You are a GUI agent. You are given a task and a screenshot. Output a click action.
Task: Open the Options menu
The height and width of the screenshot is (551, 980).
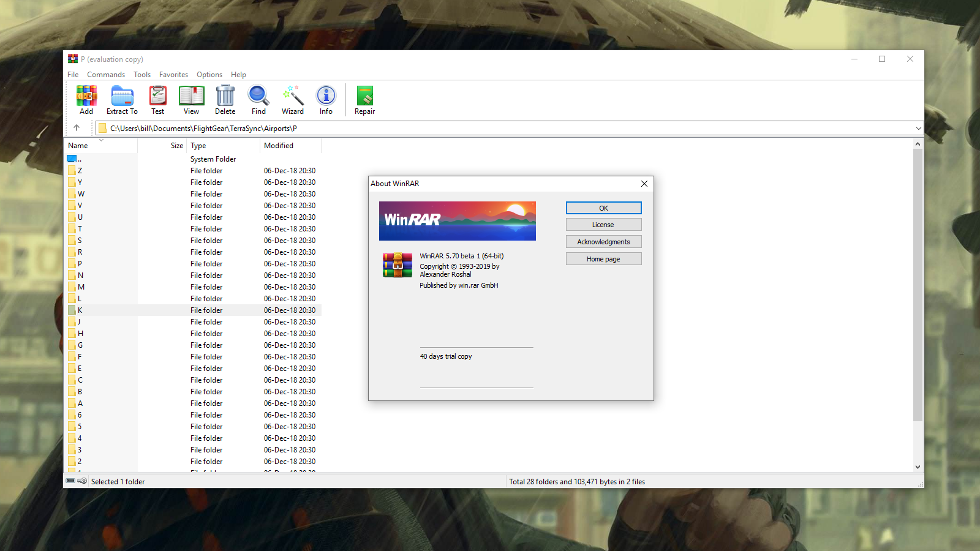click(x=209, y=75)
